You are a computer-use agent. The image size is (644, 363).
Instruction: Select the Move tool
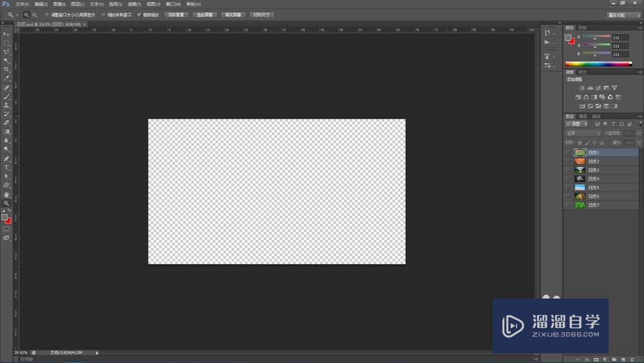coord(6,34)
